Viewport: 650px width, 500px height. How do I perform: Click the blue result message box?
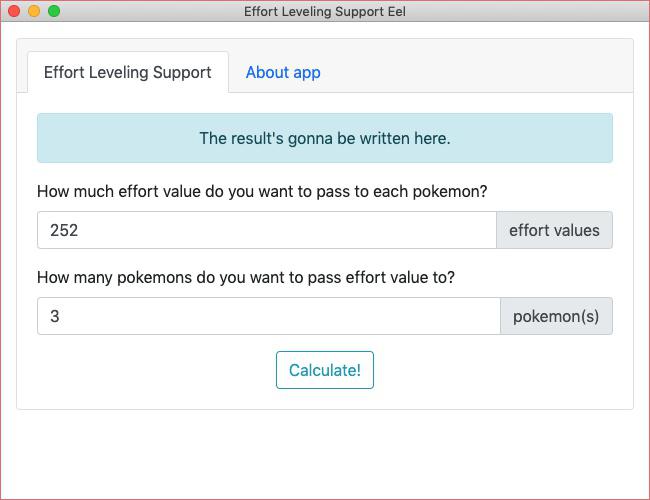(x=325, y=138)
